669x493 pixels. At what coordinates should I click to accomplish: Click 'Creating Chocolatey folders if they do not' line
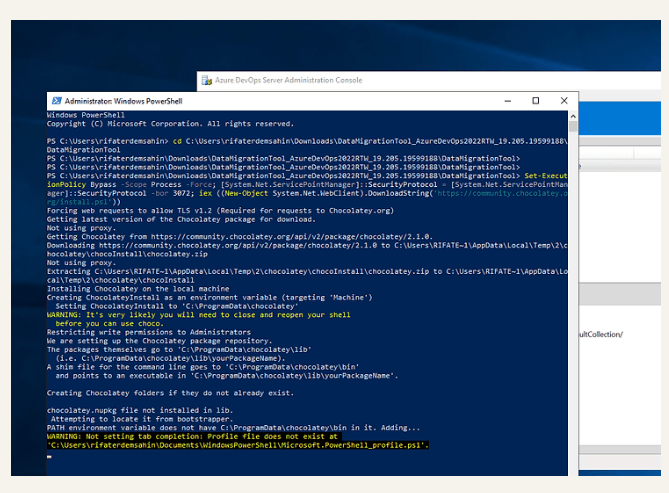pos(170,393)
